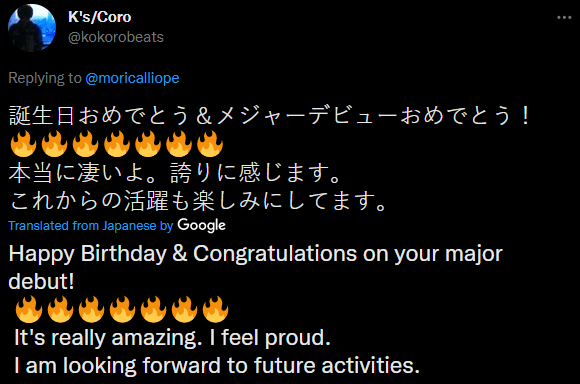The width and height of the screenshot is (580, 384).
Task: Click the Happy Birthday & Congratulations translated line
Action: pyautogui.click(x=256, y=267)
